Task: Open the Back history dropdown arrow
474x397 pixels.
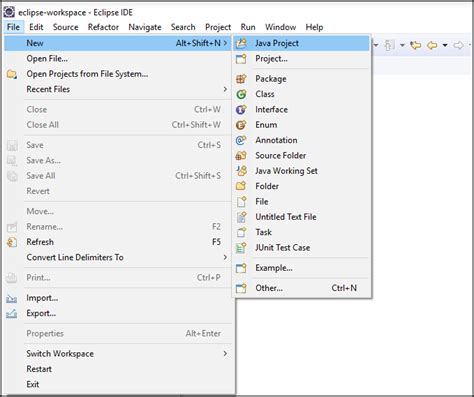Action: (x=445, y=45)
